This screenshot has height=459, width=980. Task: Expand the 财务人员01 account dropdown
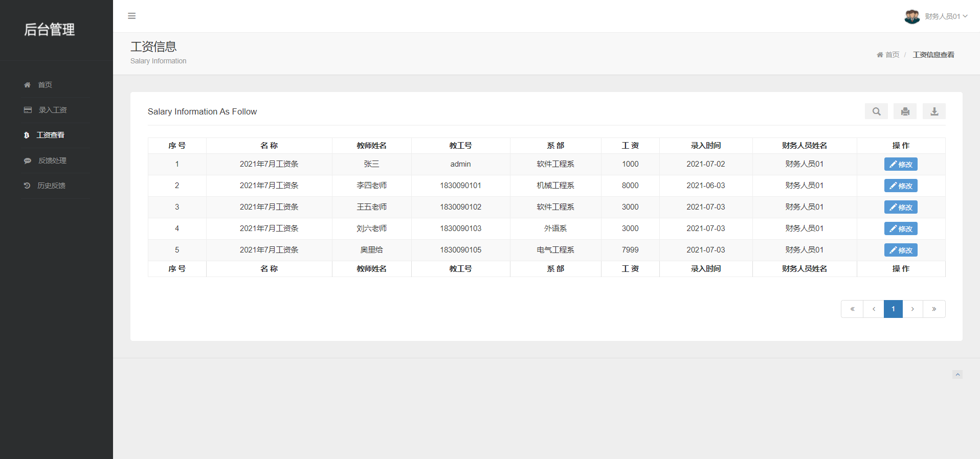click(946, 16)
